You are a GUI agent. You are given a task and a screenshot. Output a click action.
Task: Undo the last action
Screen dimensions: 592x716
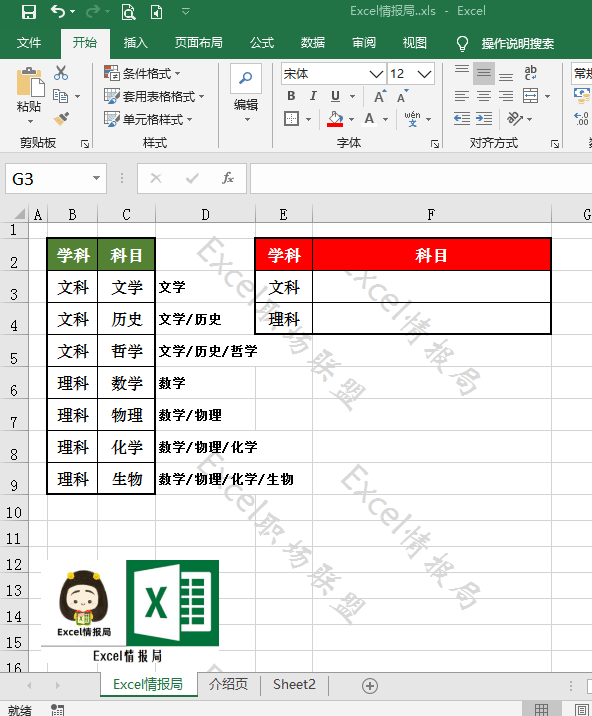58,11
